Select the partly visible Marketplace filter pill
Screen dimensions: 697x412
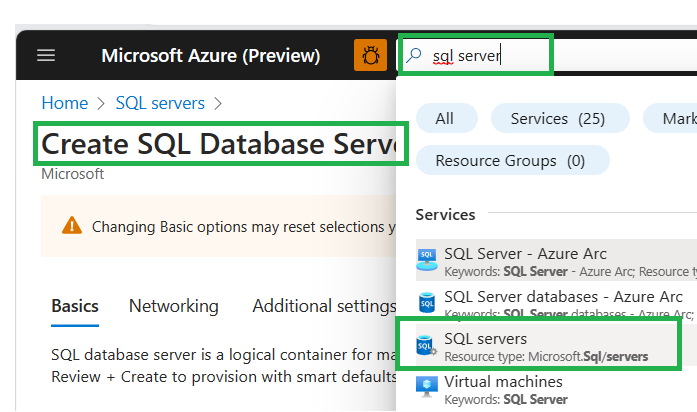click(x=670, y=118)
